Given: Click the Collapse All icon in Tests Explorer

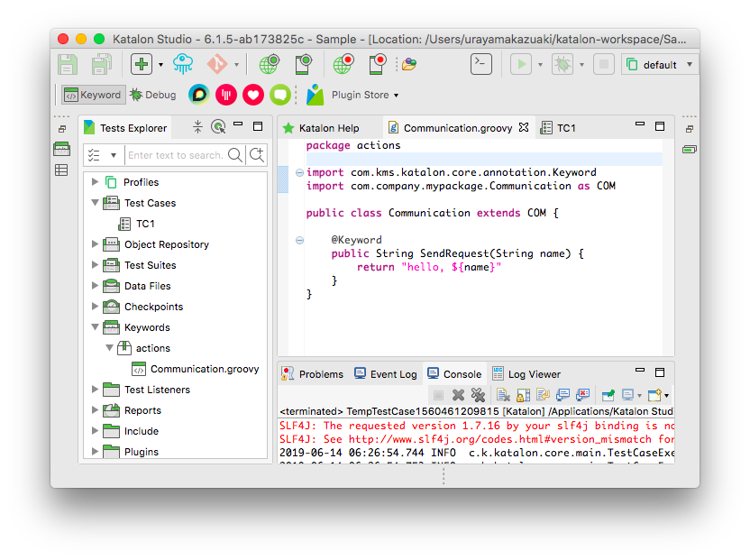Looking at the screenshot, I should 197,127.
